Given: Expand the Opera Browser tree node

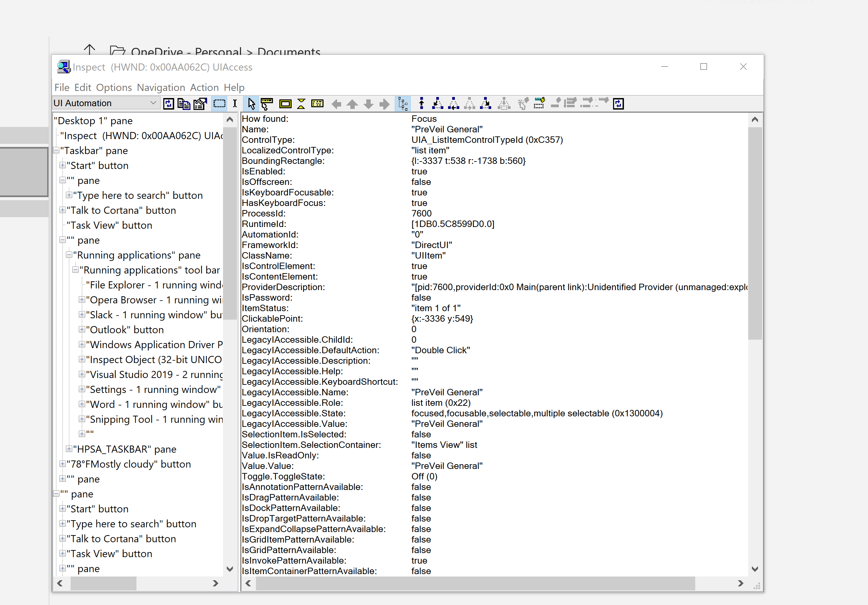Looking at the screenshot, I should pos(82,300).
